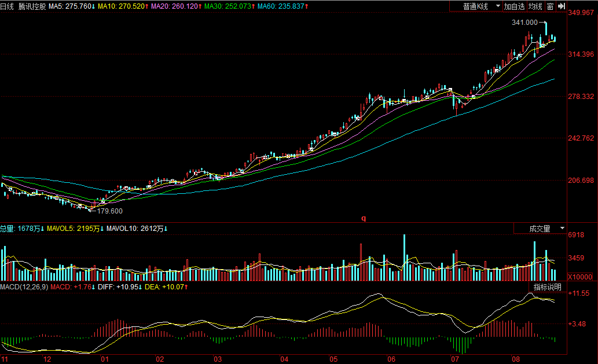The height and width of the screenshot is (364, 598).
Task: Click the 349.967 price axis label
Action: tap(581, 13)
